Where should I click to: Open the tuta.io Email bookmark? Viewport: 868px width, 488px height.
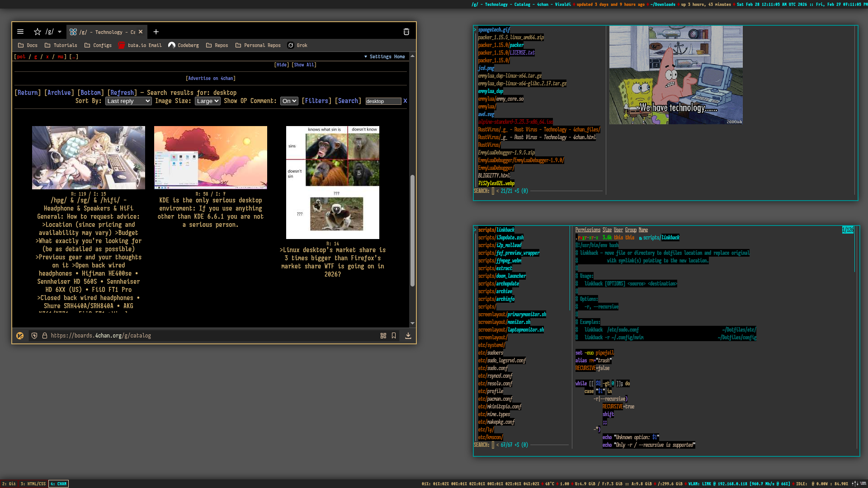[x=140, y=45]
